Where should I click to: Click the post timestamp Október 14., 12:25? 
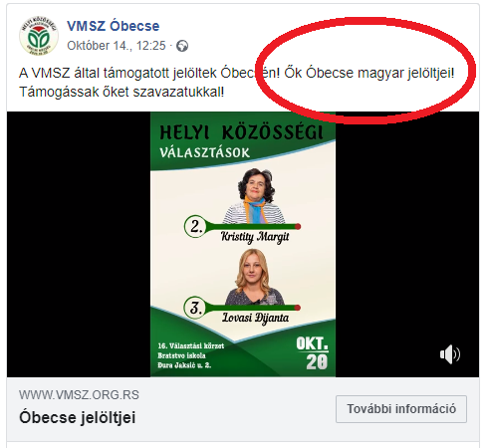pyautogui.click(x=117, y=46)
